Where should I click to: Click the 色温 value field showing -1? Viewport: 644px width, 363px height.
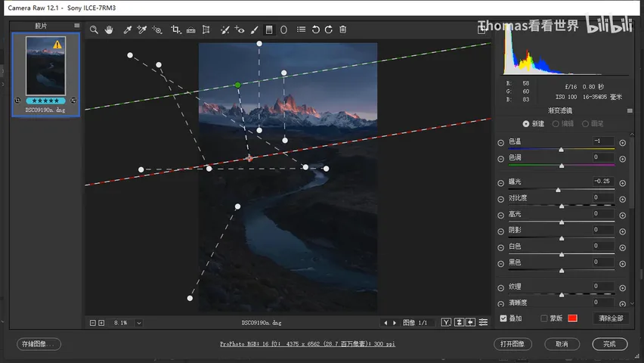click(x=603, y=141)
